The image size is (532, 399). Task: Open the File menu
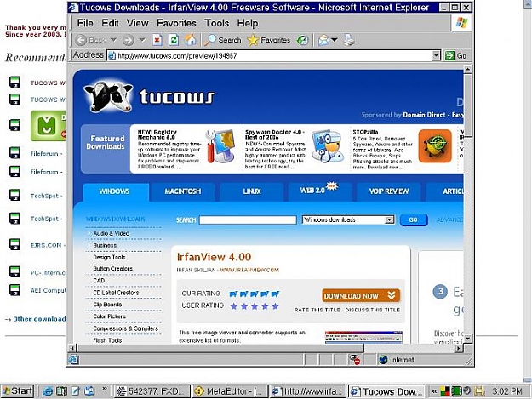[85, 23]
